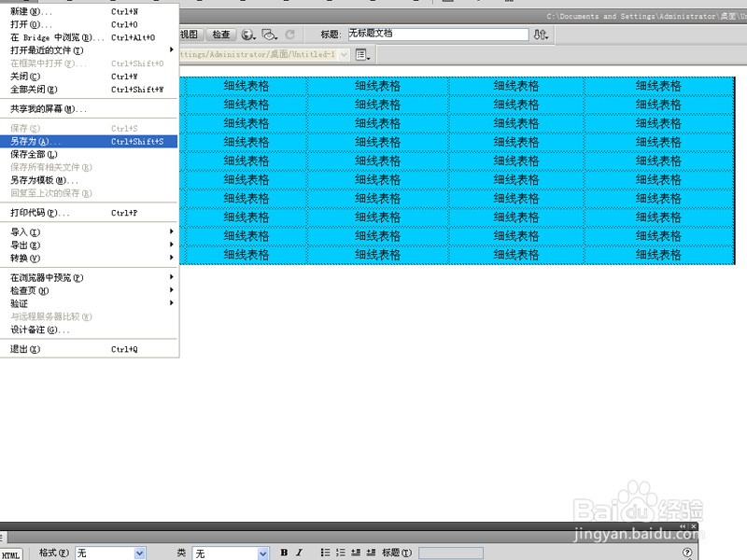747x560 pixels.
Task: Click the text outdent icon
Action: coord(356,553)
